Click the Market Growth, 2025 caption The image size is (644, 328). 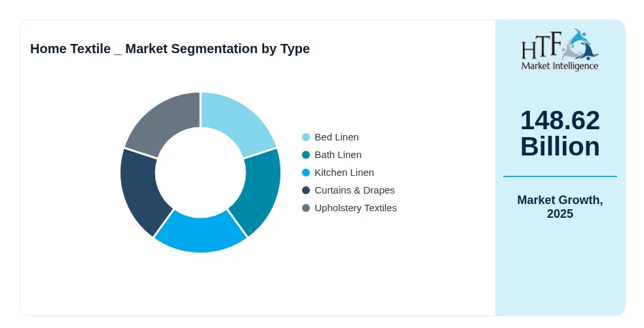point(559,207)
